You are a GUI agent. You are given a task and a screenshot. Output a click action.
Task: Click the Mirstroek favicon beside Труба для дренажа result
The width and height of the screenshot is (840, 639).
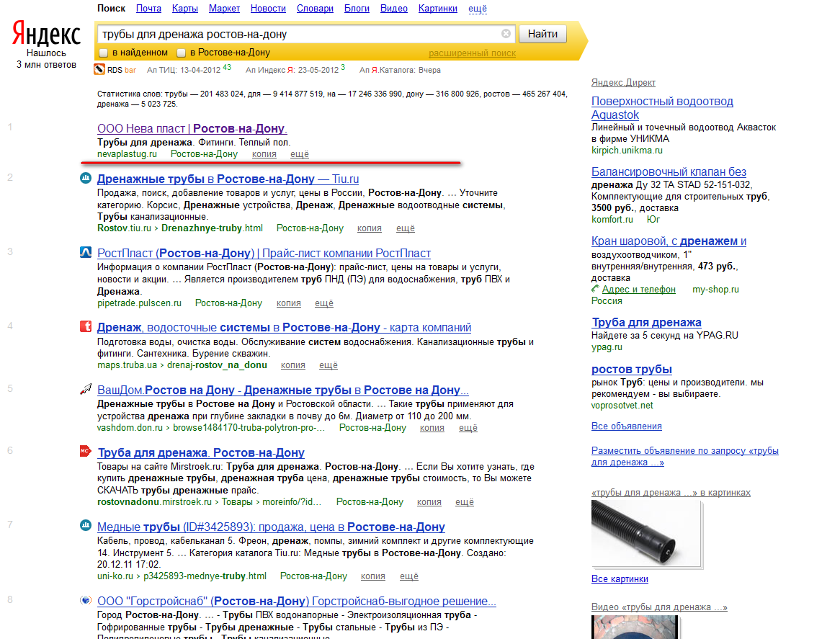coord(86,452)
